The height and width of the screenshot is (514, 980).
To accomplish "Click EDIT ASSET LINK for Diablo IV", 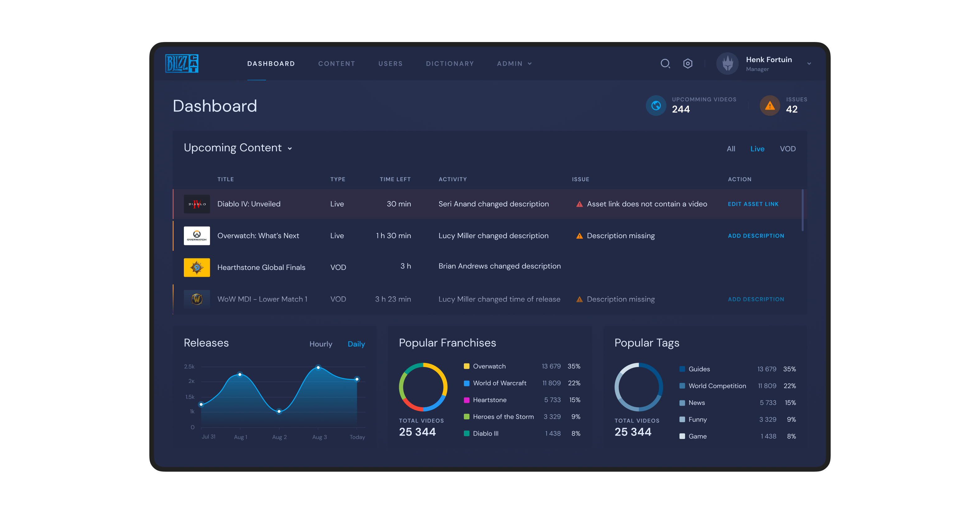I will coord(753,204).
